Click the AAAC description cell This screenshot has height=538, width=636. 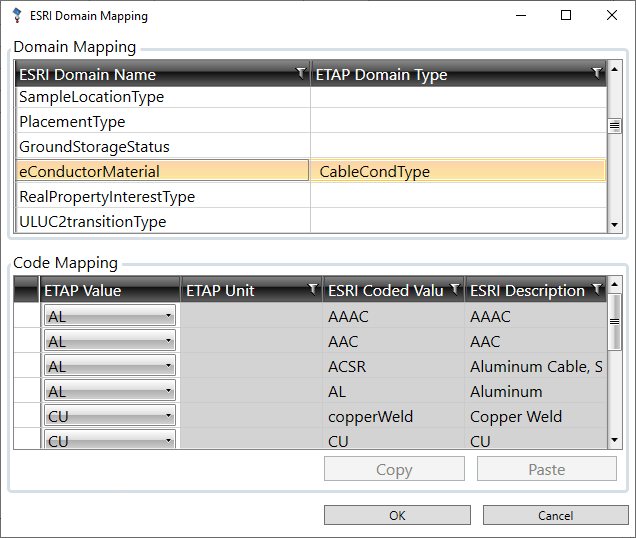tap(536, 316)
